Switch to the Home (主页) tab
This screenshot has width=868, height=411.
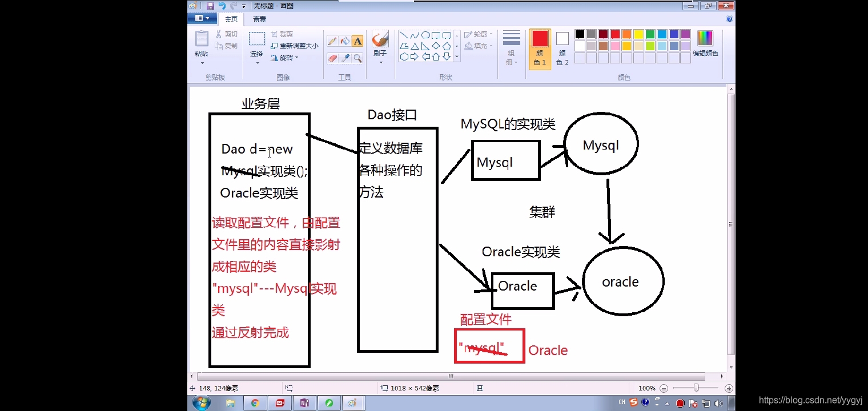point(231,19)
